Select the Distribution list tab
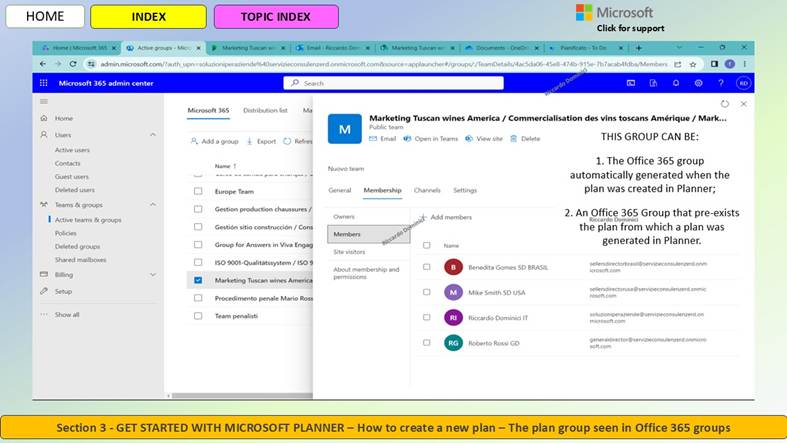 pos(265,110)
